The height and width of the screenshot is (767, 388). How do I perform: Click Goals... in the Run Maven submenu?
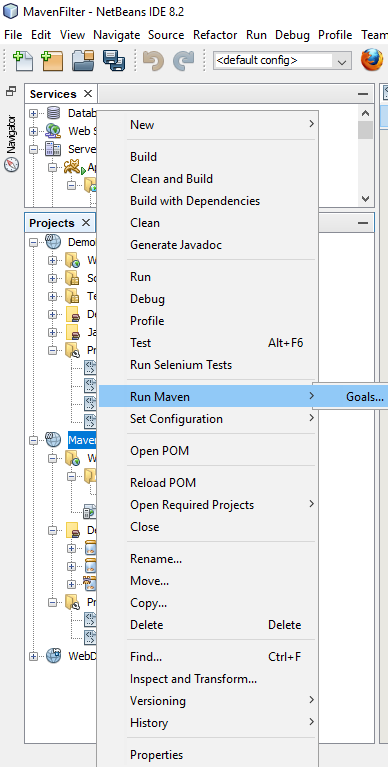pyautogui.click(x=365, y=397)
